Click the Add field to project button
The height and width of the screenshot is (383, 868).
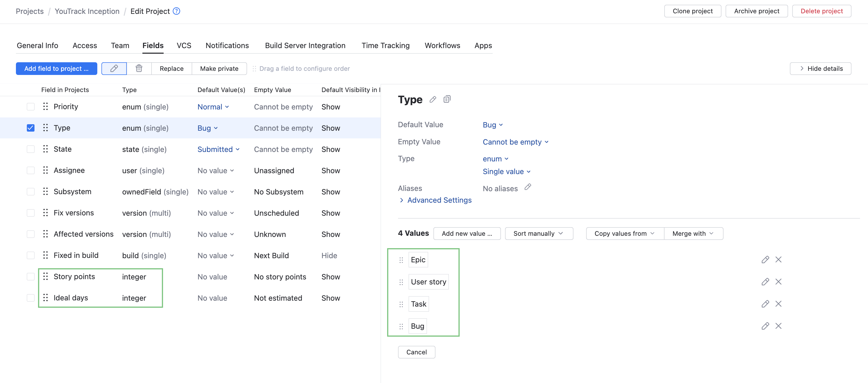[x=56, y=68]
